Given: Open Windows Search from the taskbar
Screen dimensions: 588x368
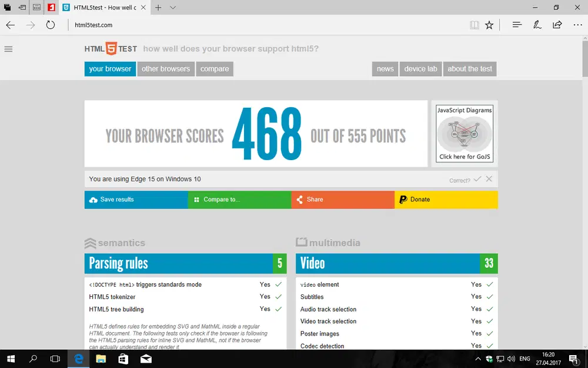Looking at the screenshot, I should click(x=32, y=359).
